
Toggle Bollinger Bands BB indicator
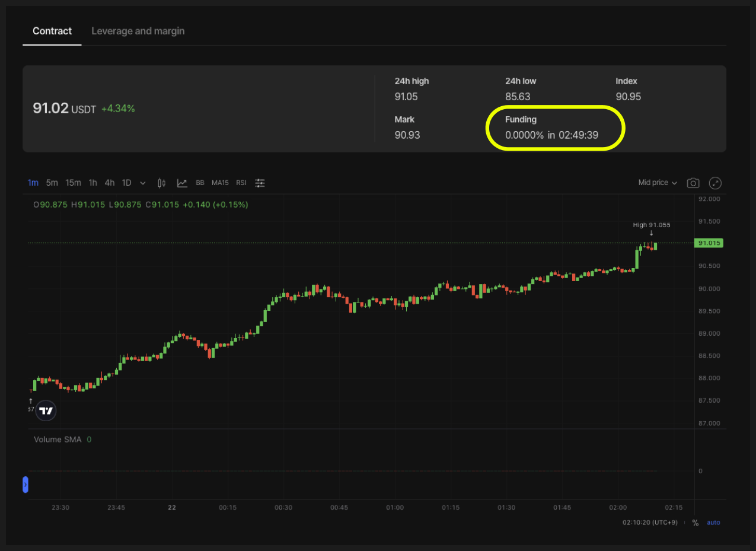point(200,183)
